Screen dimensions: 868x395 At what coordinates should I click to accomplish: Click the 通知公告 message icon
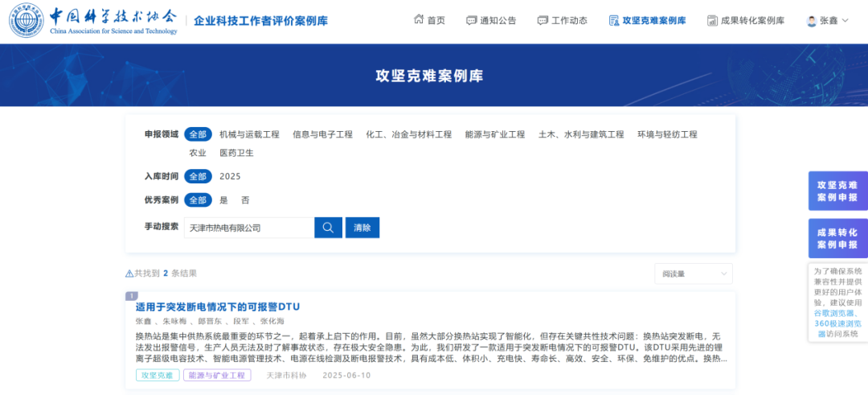[472, 21]
